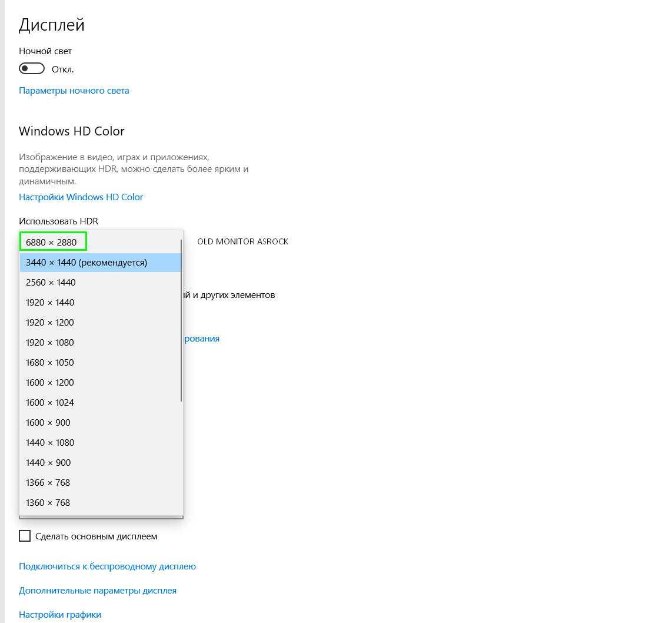Select 1600 × 900 resolution
672x623 pixels.
click(48, 423)
